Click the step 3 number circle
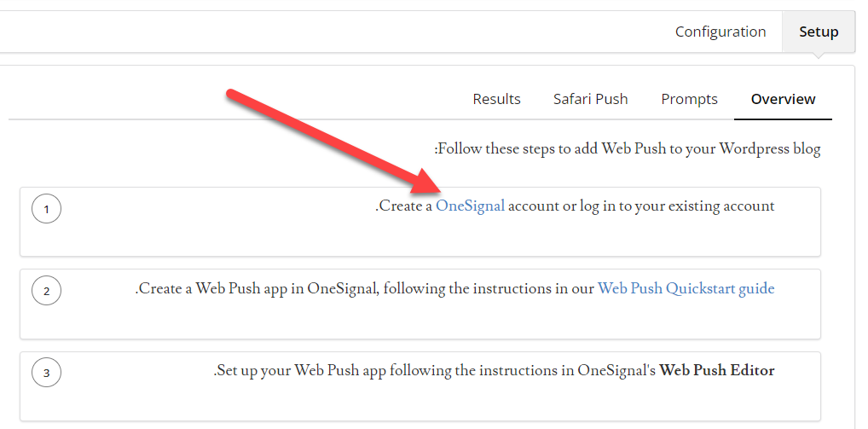Image resolution: width=868 pixels, height=429 pixels. tap(46, 373)
